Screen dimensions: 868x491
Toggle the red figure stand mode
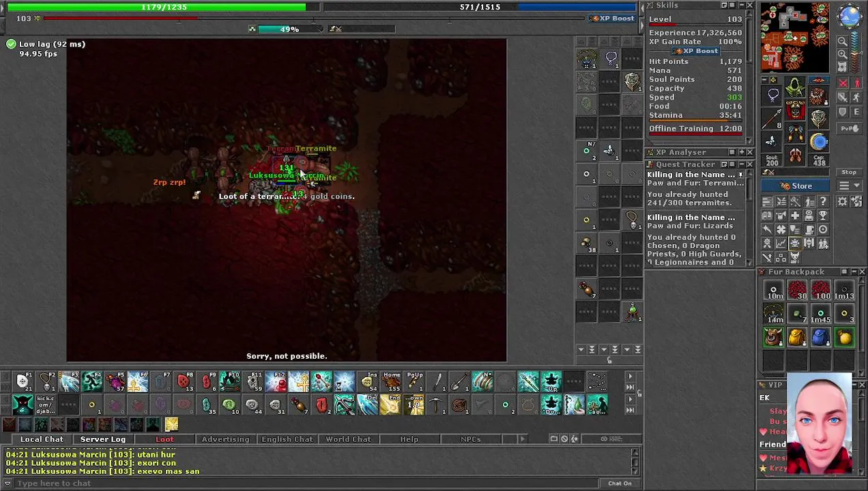[856, 83]
